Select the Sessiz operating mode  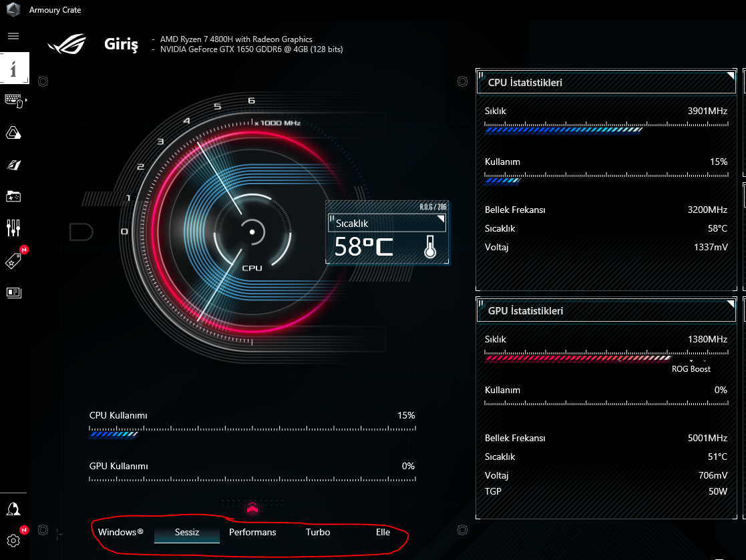187,533
